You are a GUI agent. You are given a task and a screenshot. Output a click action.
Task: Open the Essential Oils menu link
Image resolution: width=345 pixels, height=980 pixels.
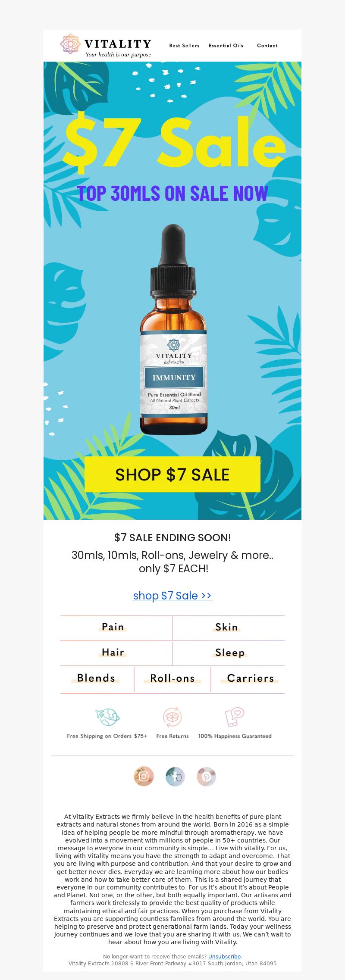tap(226, 45)
